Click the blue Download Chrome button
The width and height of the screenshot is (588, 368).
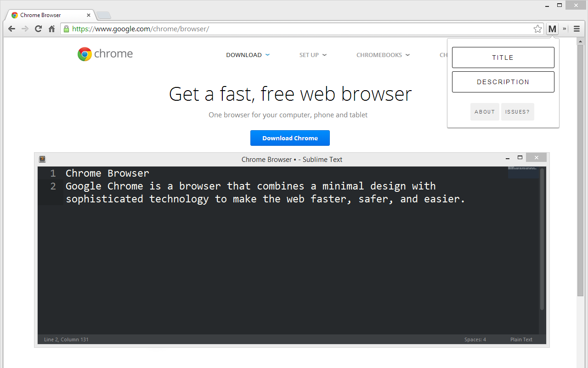(x=290, y=138)
